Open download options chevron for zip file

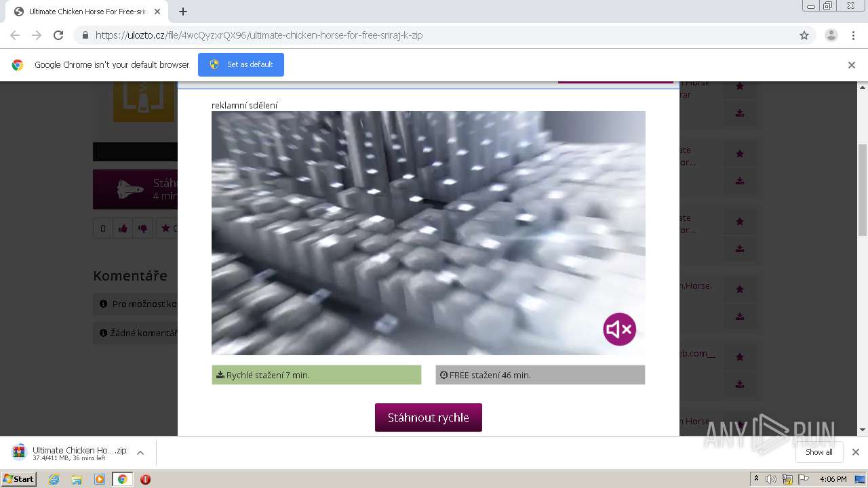140,453
